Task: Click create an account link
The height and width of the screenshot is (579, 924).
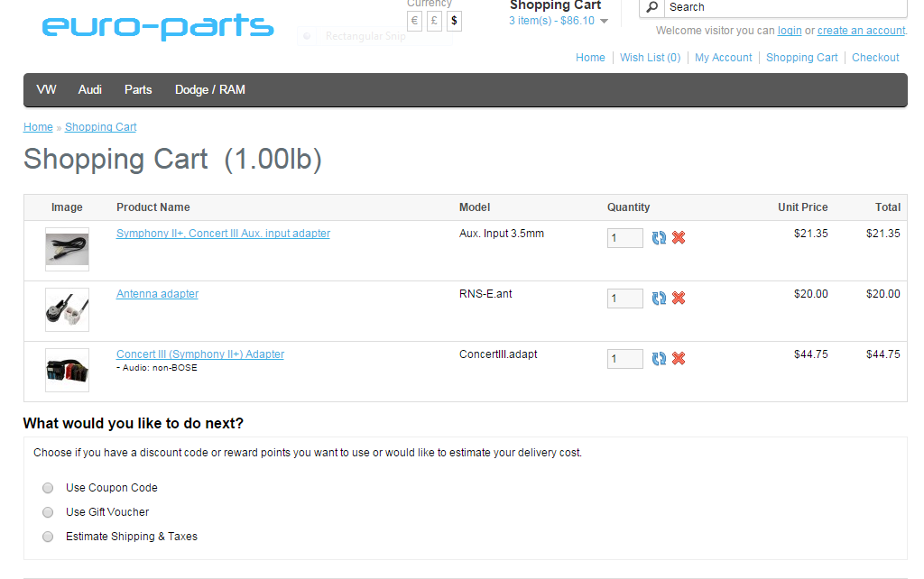Action: (x=861, y=31)
